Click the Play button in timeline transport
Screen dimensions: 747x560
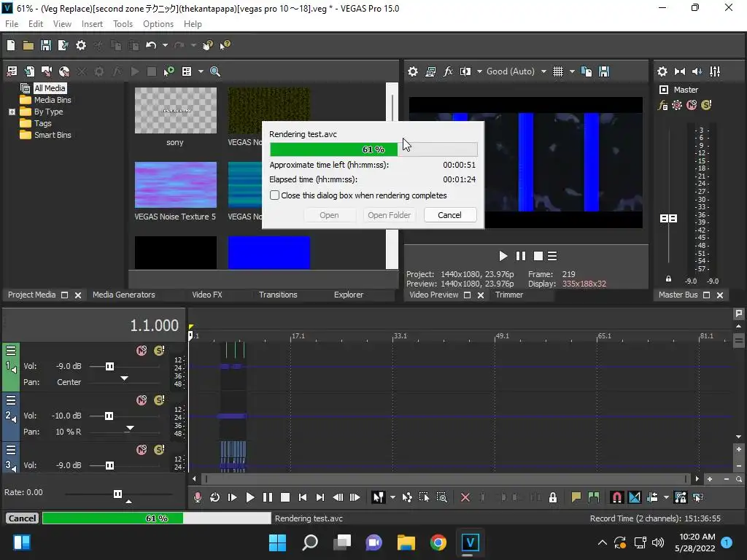(x=249, y=497)
